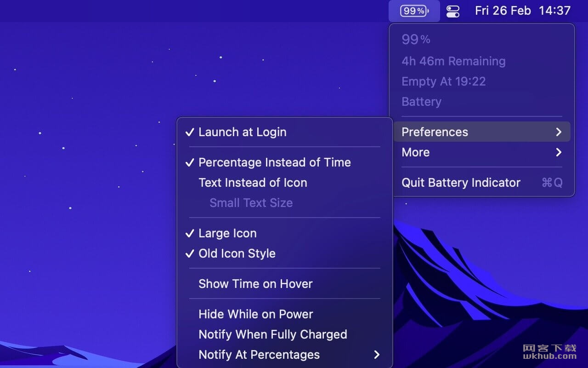Click the date and time in menu bar
This screenshot has height=368, width=588.
pyautogui.click(x=523, y=11)
